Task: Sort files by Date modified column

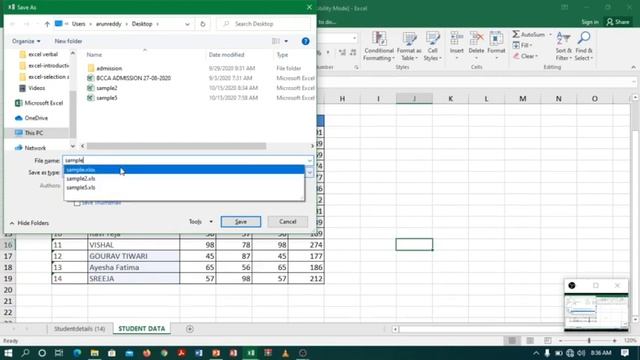Action: coord(227,55)
